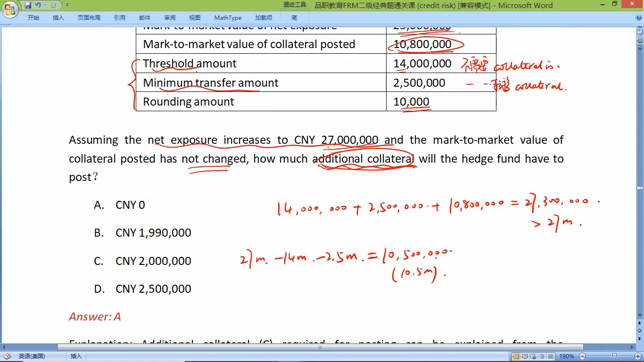Save the document from Quick Access Toolbar
Image resolution: width=644 pixels, height=362 pixels.
tap(28, 5)
